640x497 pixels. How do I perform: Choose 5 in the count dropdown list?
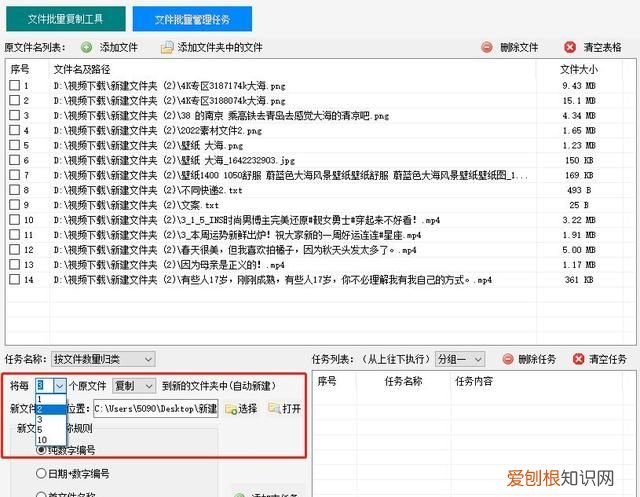click(x=51, y=430)
